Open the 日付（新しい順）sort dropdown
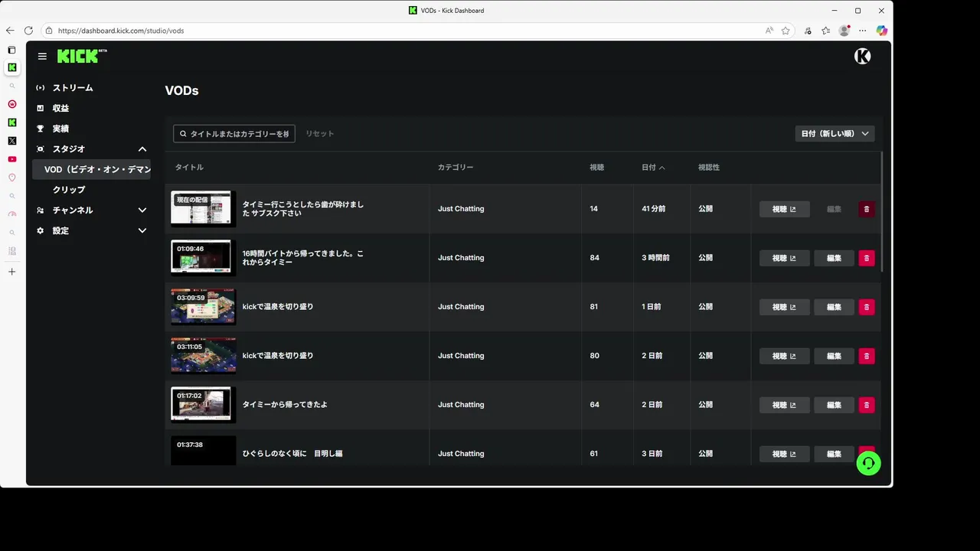The image size is (980, 551). [x=835, y=133]
